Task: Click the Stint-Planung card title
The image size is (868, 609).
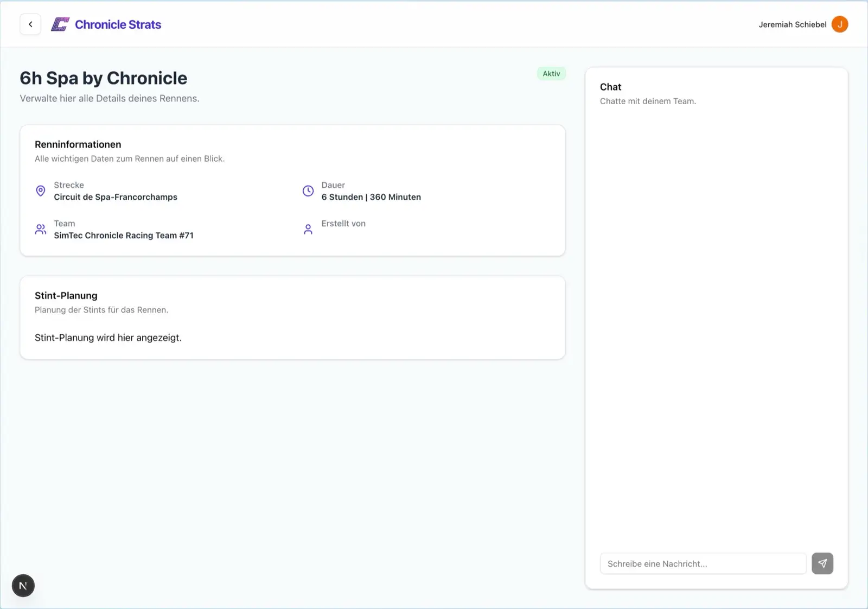Action: point(66,296)
